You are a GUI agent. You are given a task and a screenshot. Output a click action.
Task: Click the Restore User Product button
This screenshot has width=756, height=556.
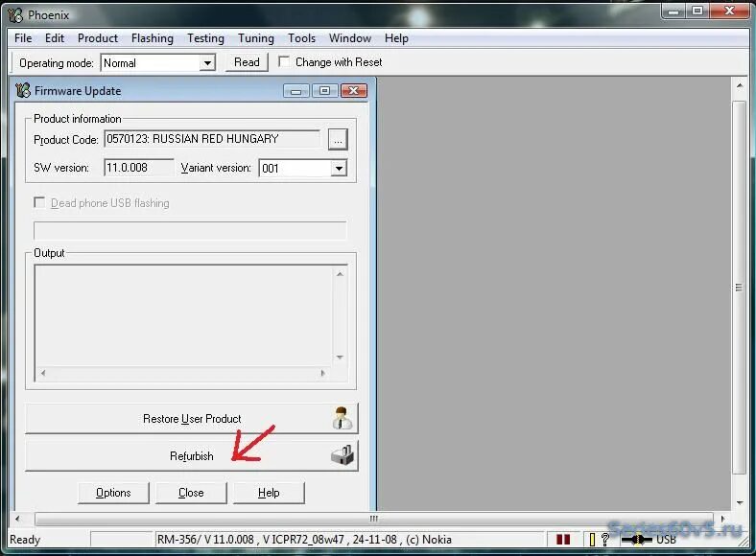click(192, 418)
